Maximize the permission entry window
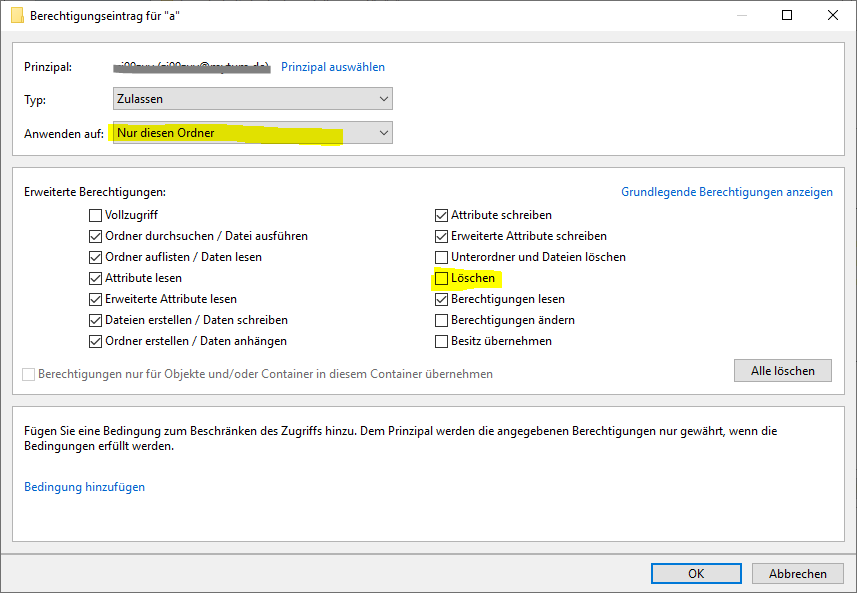The height and width of the screenshot is (593, 857). point(787,16)
